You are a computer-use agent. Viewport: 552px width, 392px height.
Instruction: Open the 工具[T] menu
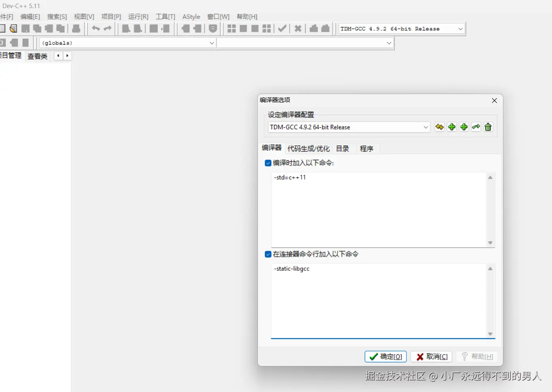click(x=165, y=17)
